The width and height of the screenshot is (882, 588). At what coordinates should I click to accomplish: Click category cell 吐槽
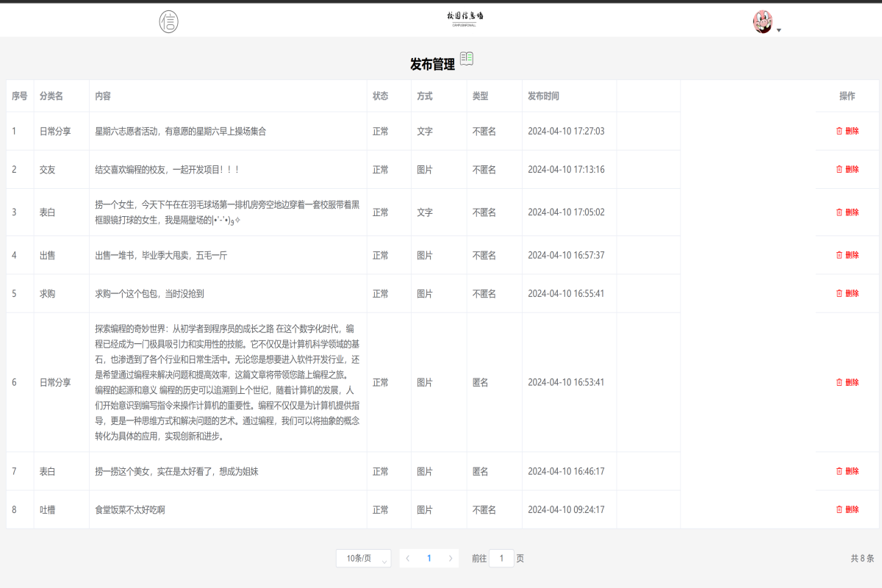click(47, 510)
